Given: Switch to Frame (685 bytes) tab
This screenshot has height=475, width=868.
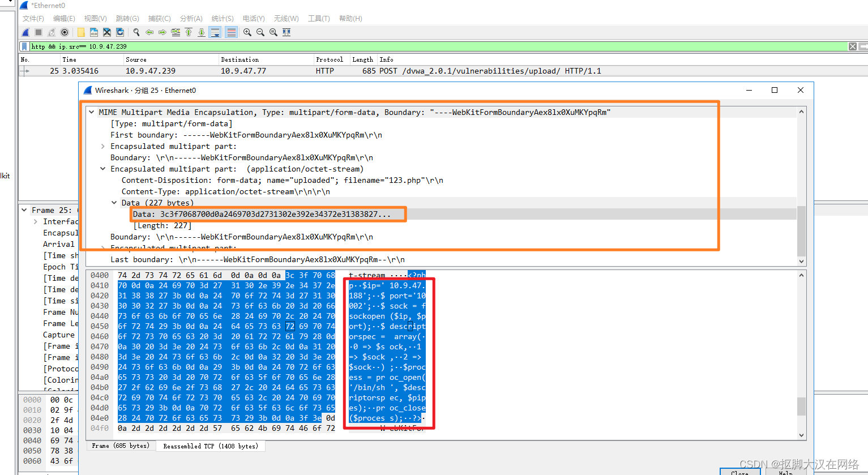Looking at the screenshot, I should [121, 446].
